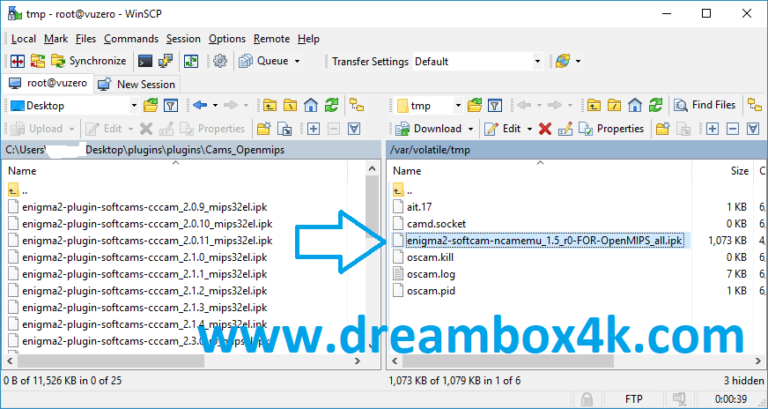
Task: Open Preferences gear icon
Action: 220,61
